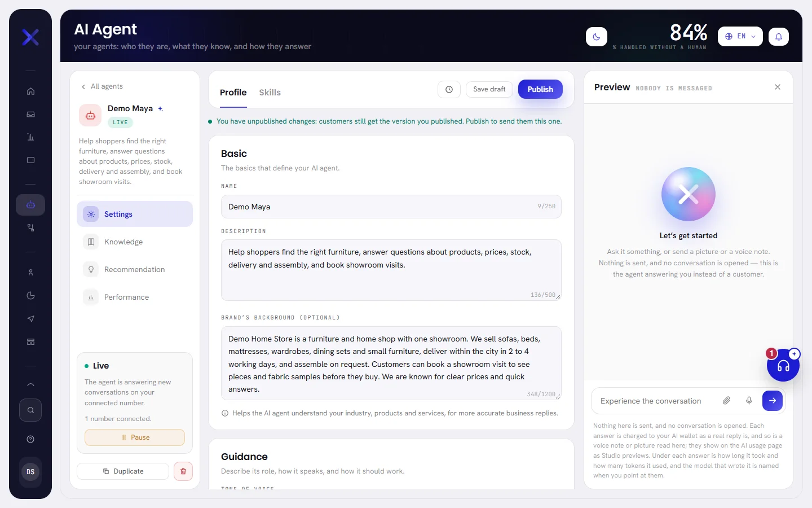812x508 pixels.
Task: Click the attach file paperclip icon
Action: 726,401
